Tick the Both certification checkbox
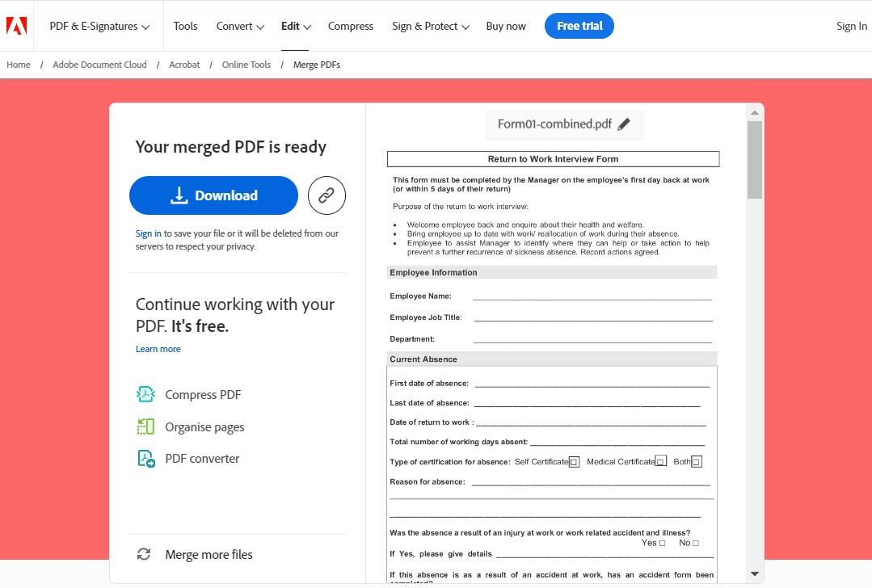 click(x=696, y=462)
